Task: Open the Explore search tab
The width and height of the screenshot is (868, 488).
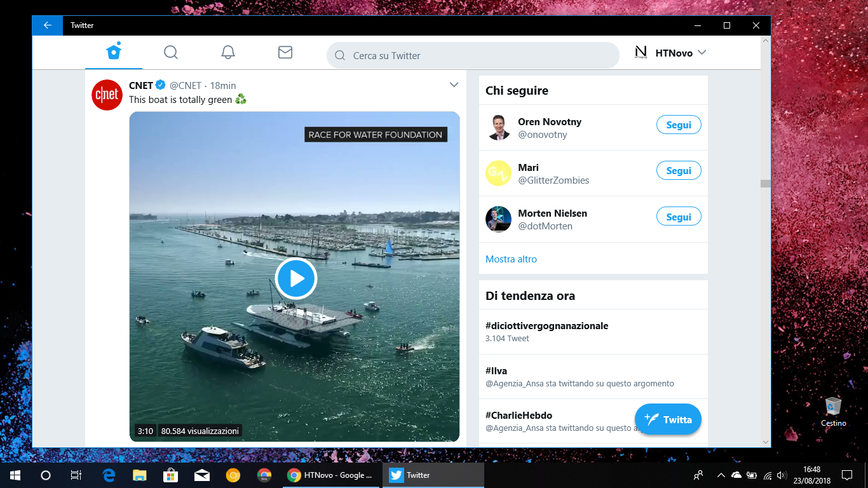Action: click(171, 52)
